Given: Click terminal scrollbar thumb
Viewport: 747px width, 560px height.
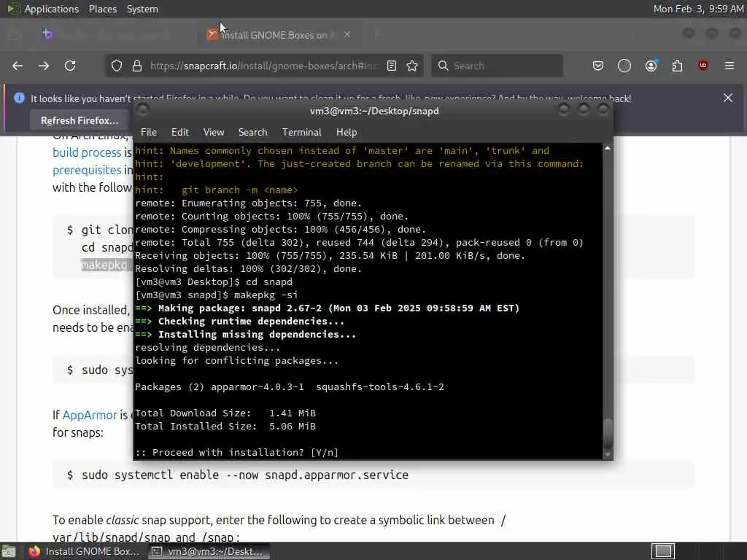Looking at the screenshot, I should (608, 432).
